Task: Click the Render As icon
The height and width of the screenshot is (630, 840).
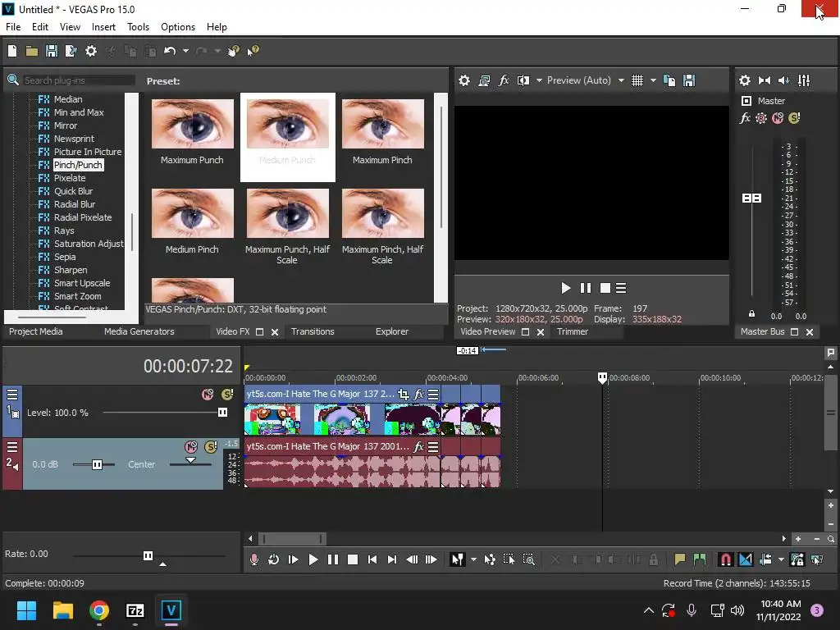Action: click(71, 51)
